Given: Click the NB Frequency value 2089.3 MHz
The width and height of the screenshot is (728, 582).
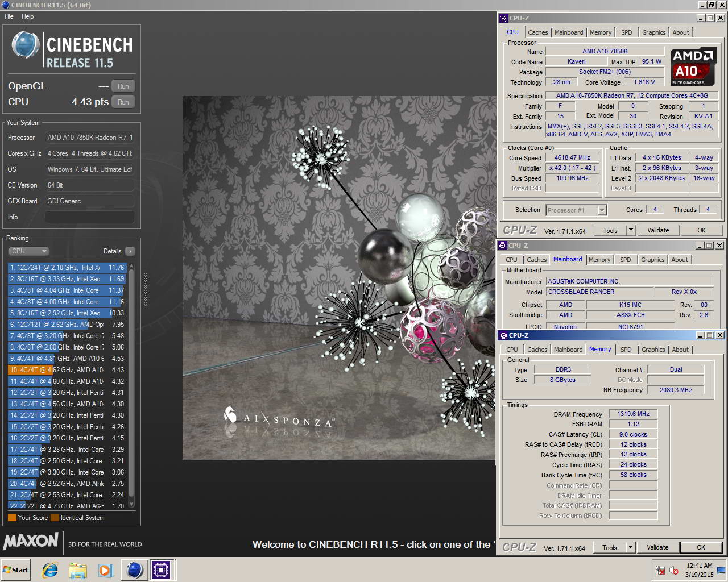Looking at the screenshot, I should click(676, 390).
